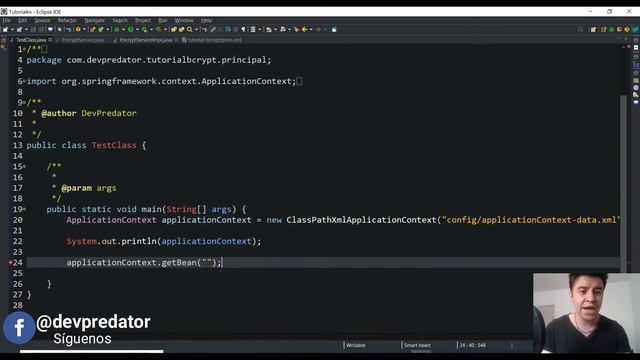
Task: Toggle Mark Occurrences pencil button
Action: click(212, 29)
